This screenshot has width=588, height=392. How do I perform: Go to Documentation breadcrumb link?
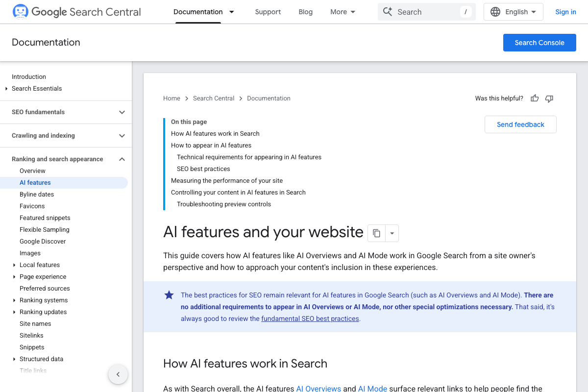(x=269, y=98)
